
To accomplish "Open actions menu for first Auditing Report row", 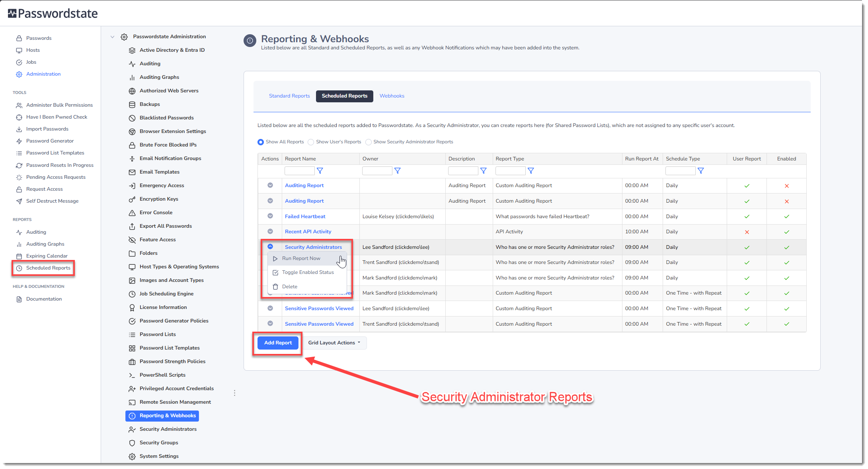I will click(x=270, y=185).
